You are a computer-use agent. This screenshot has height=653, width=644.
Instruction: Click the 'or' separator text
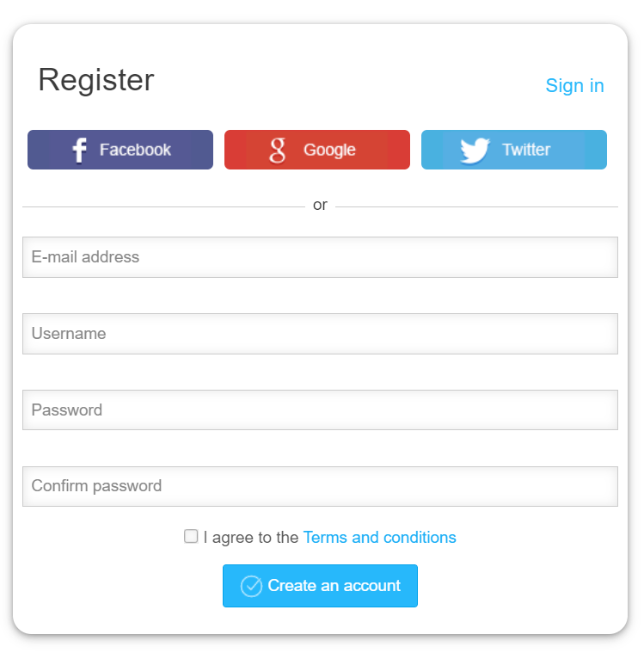pyautogui.click(x=320, y=206)
